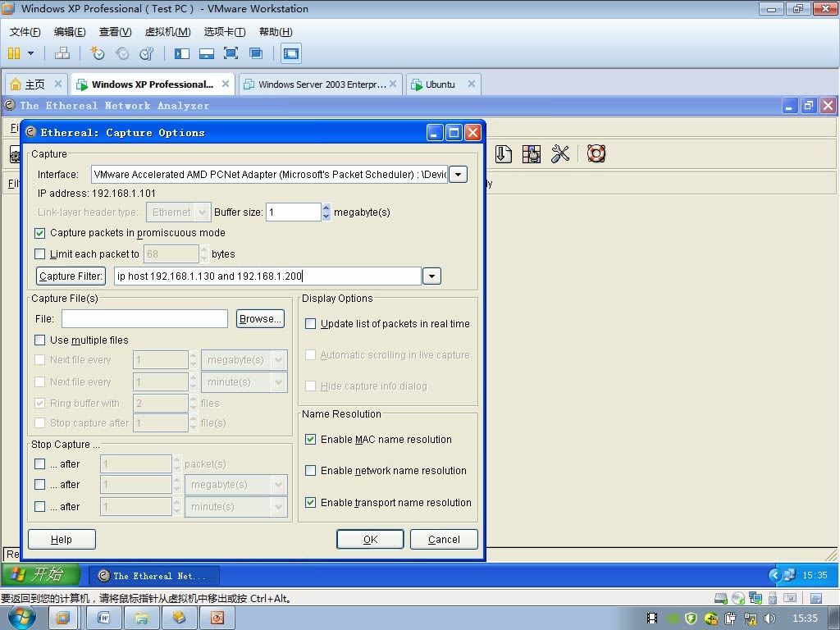Click the Ethereal down-arrow toolbar icon
Screen dimensions: 840x630
click(504, 154)
